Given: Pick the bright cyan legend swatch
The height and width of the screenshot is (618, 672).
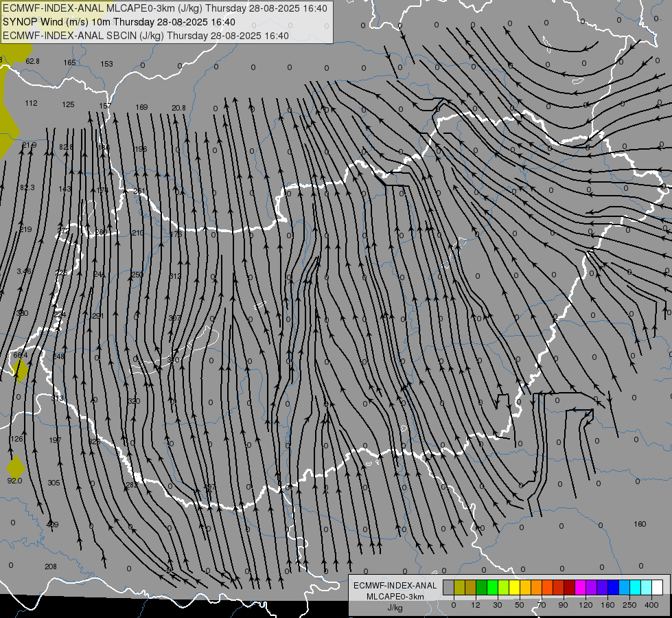Looking at the screenshot, I should [635, 588].
